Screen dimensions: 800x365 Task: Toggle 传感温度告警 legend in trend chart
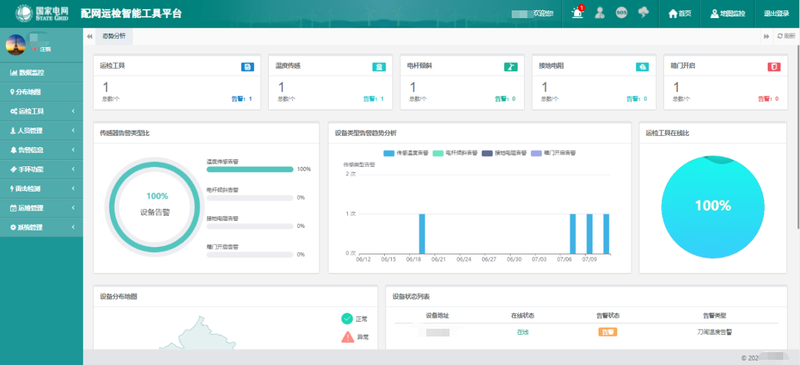coord(406,153)
